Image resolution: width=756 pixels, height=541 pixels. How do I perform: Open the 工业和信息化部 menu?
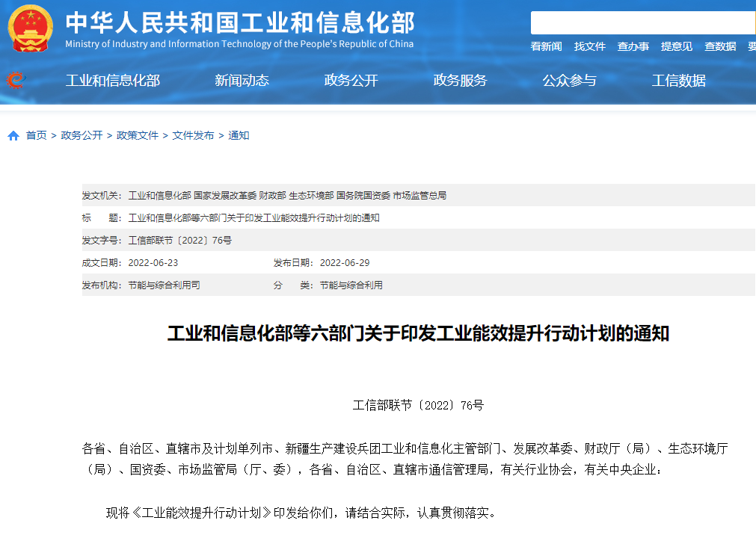[x=114, y=81]
